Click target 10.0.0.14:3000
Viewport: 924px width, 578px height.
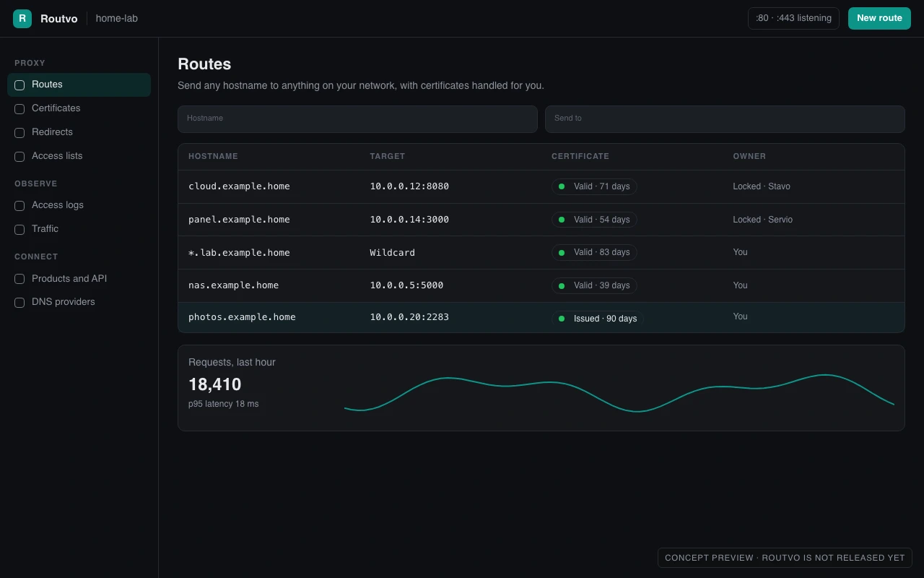click(x=409, y=220)
